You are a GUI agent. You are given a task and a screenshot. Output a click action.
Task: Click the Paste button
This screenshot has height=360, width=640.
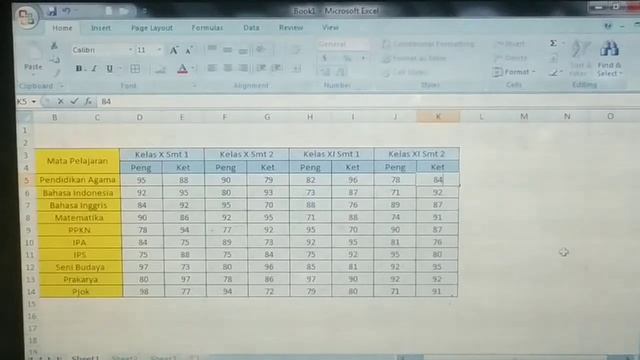(33, 59)
